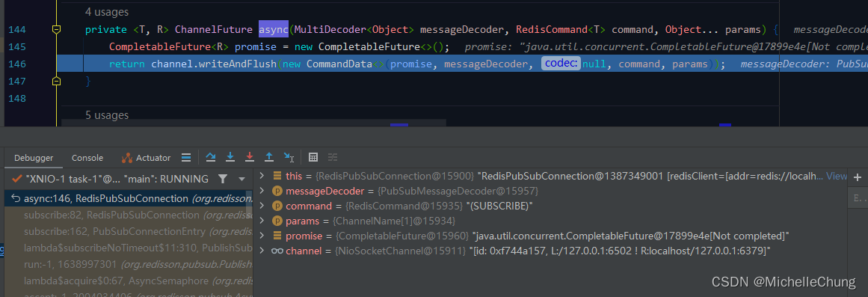Open the Actuator tab
The height and width of the screenshot is (297, 868).
(x=146, y=157)
